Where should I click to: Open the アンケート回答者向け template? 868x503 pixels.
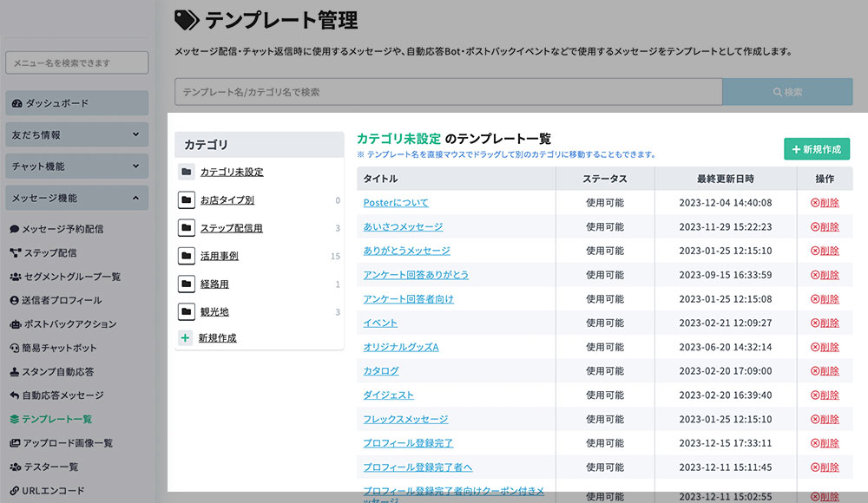(x=408, y=299)
